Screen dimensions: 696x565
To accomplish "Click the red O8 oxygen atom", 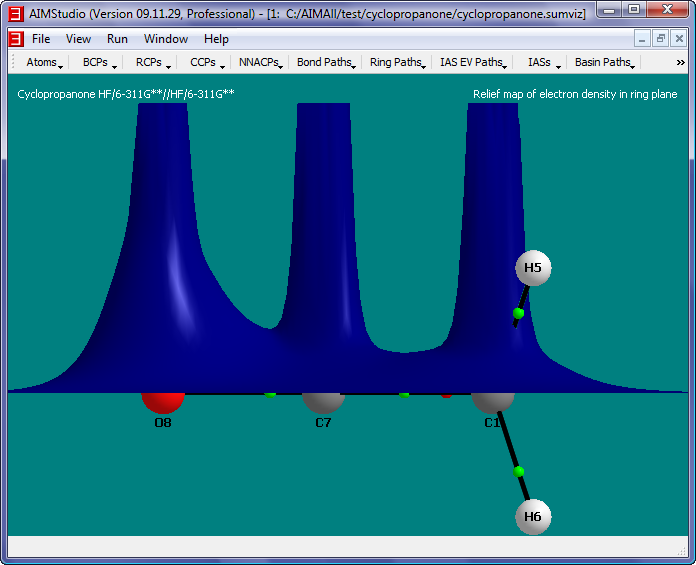I will click(x=162, y=402).
